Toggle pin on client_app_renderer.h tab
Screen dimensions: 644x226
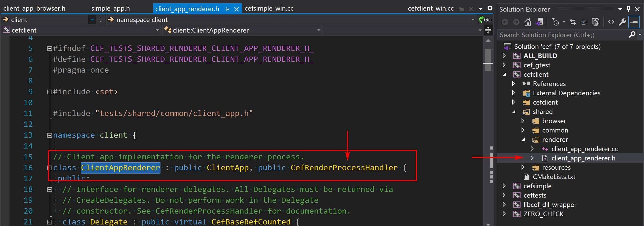pos(227,9)
